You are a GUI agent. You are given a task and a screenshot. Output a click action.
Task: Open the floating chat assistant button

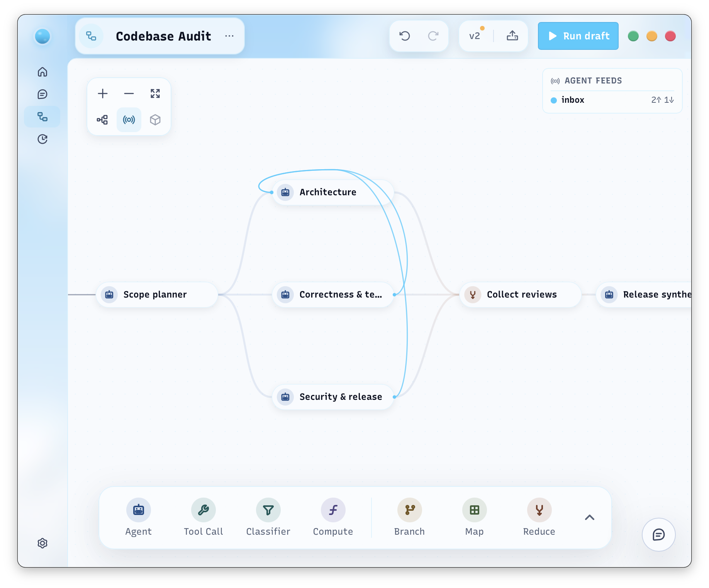click(659, 535)
